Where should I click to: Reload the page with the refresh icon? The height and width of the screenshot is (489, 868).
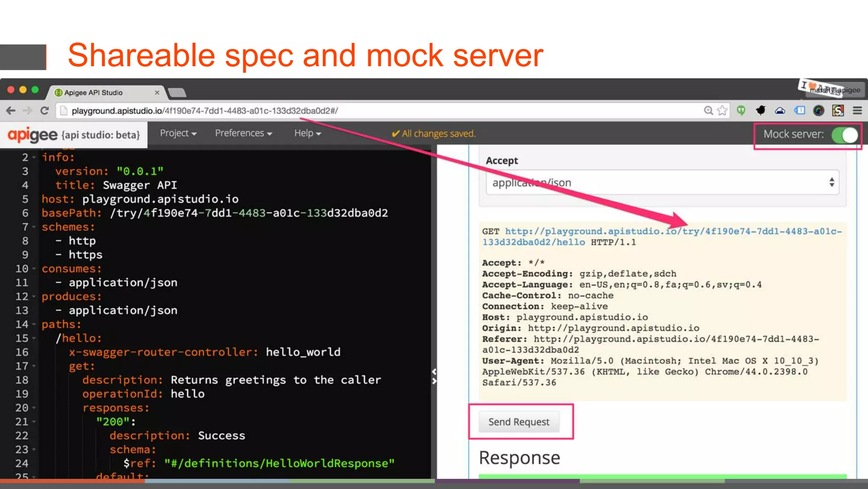[45, 111]
